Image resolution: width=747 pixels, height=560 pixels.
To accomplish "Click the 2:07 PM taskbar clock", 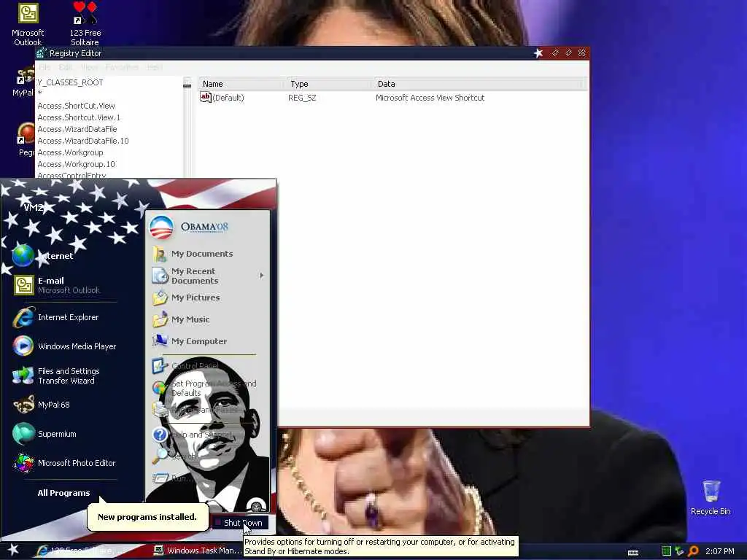I will tap(720, 551).
